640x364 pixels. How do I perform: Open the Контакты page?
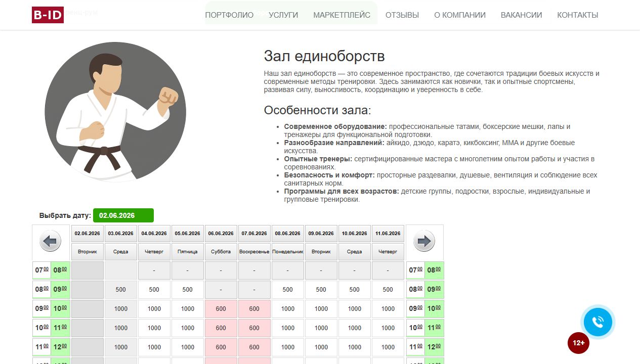[x=578, y=15]
